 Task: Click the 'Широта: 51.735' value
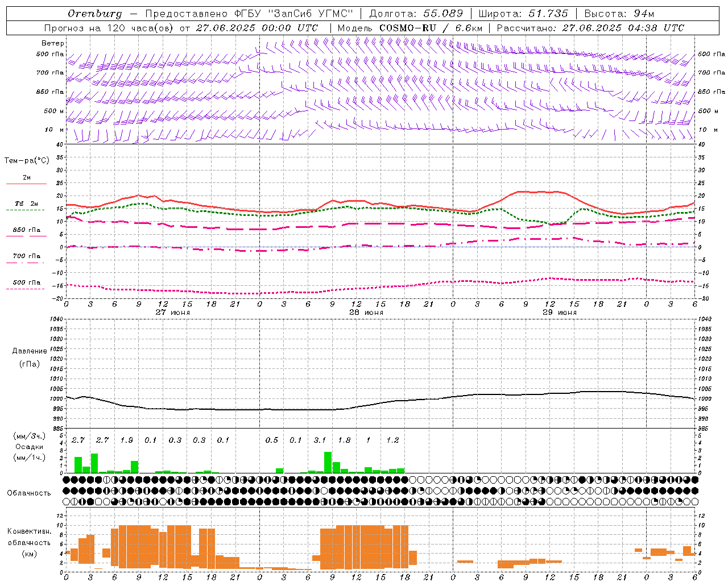point(523,14)
